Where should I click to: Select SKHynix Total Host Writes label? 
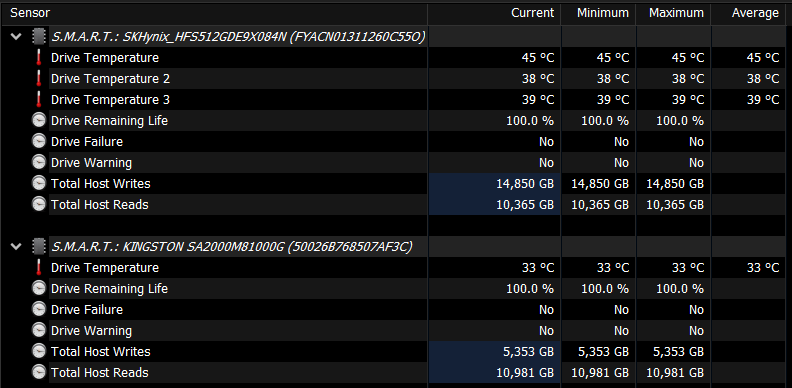101,183
